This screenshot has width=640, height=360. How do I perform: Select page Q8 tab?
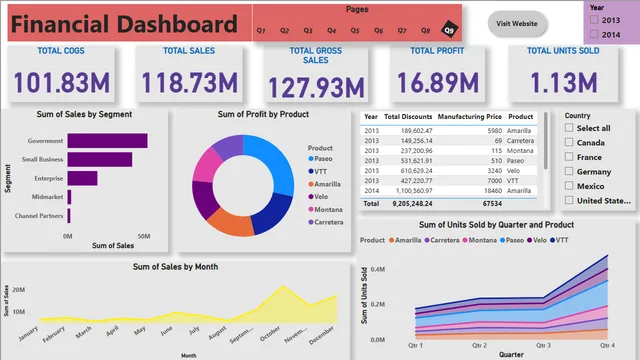click(x=425, y=31)
